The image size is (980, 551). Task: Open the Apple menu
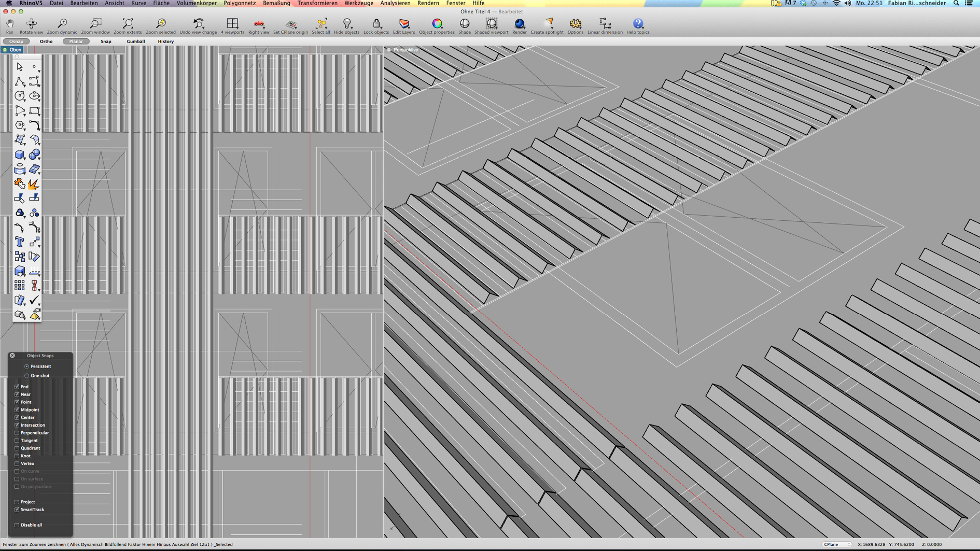pos(9,3)
